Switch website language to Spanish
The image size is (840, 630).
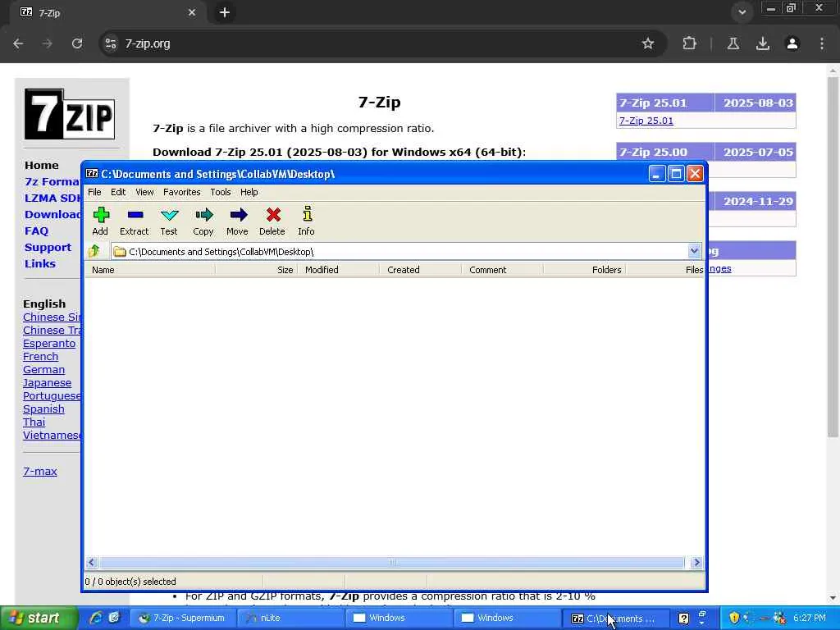click(43, 409)
